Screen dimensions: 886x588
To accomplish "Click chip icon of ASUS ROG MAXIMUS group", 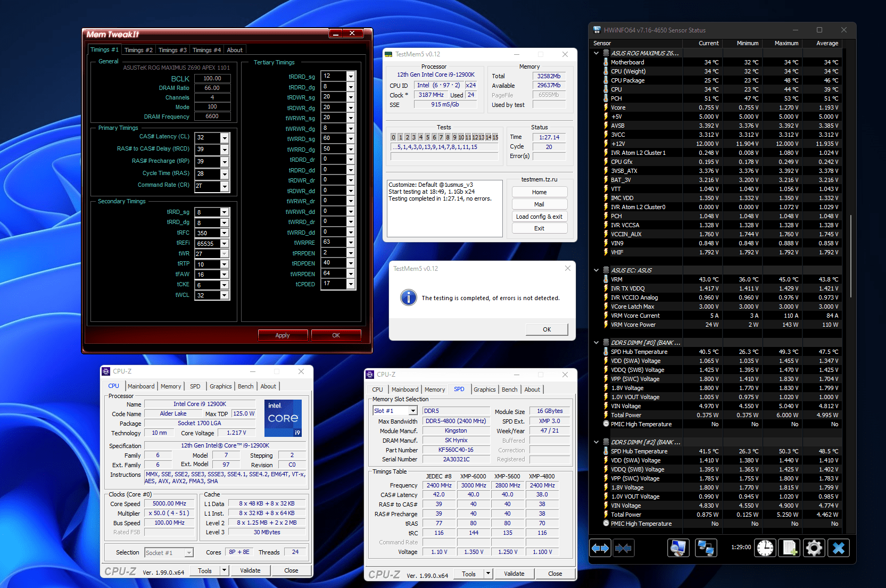I will point(606,53).
